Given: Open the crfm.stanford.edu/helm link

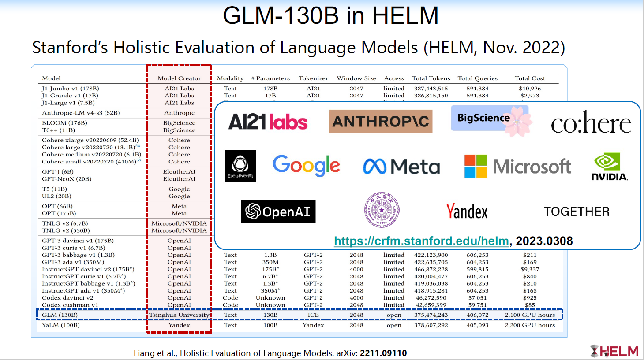Looking at the screenshot, I should (421, 241).
